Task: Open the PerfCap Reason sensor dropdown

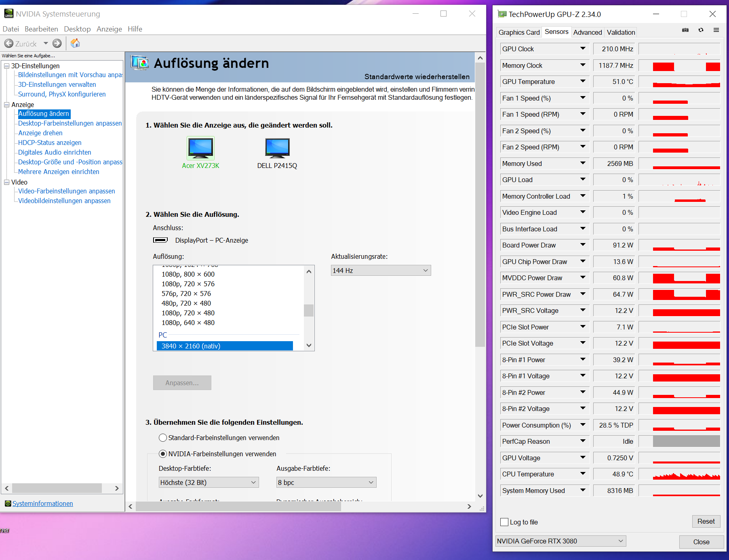Action: tap(583, 441)
